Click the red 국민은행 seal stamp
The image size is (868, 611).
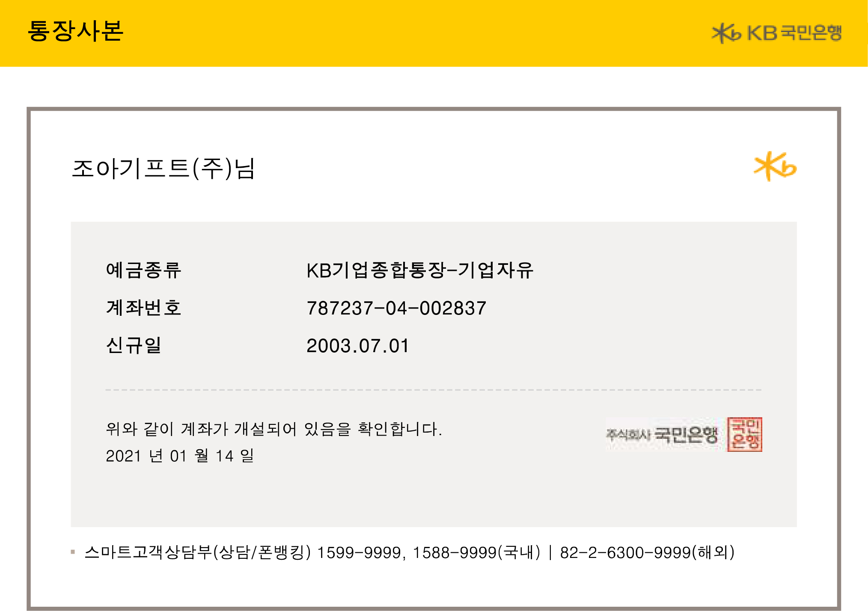click(x=745, y=434)
